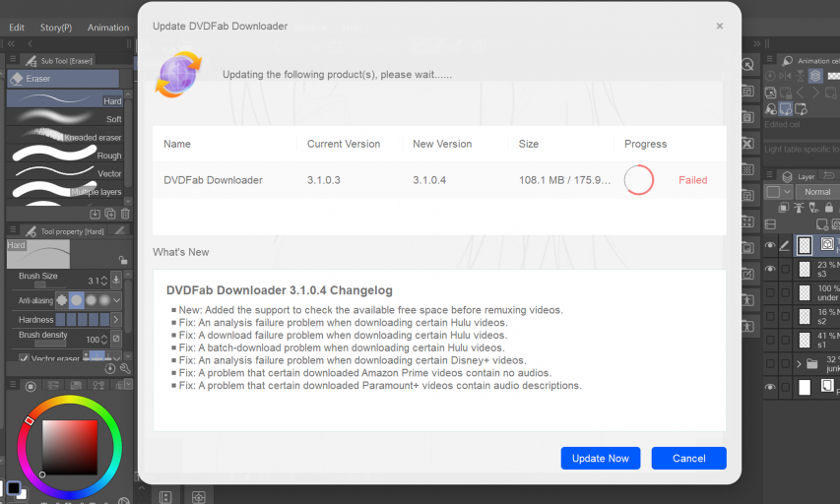Screen dimensions: 840x504
Task: Open Sub Tool Detail wrench icon
Action: click(x=125, y=368)
